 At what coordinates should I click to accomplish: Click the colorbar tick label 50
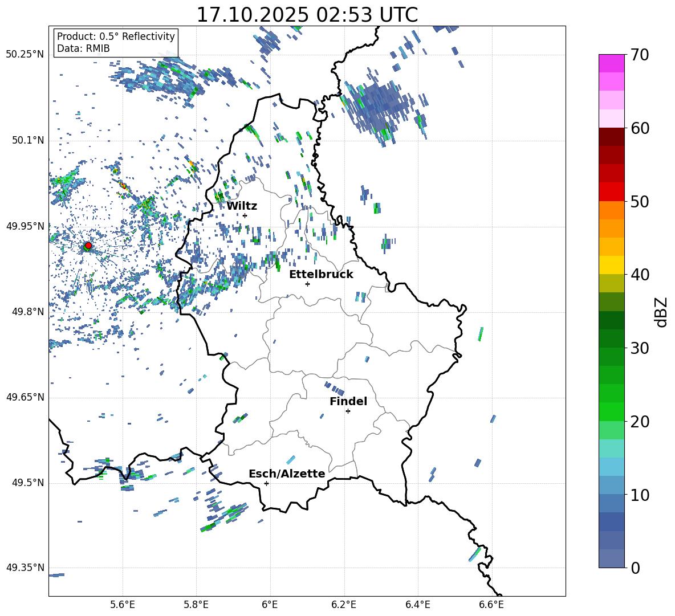tap(640, 202)
